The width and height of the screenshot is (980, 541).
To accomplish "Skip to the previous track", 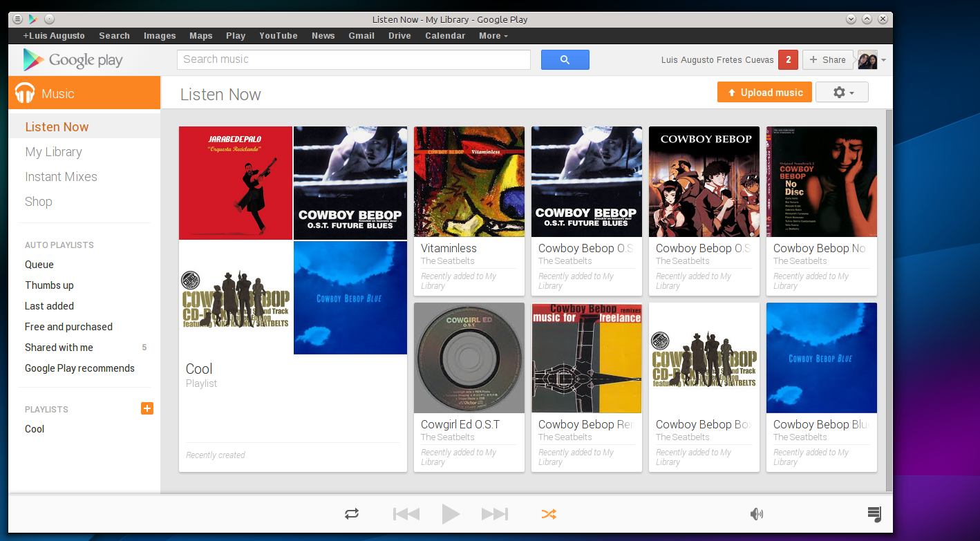I will (x=406, y=514).
